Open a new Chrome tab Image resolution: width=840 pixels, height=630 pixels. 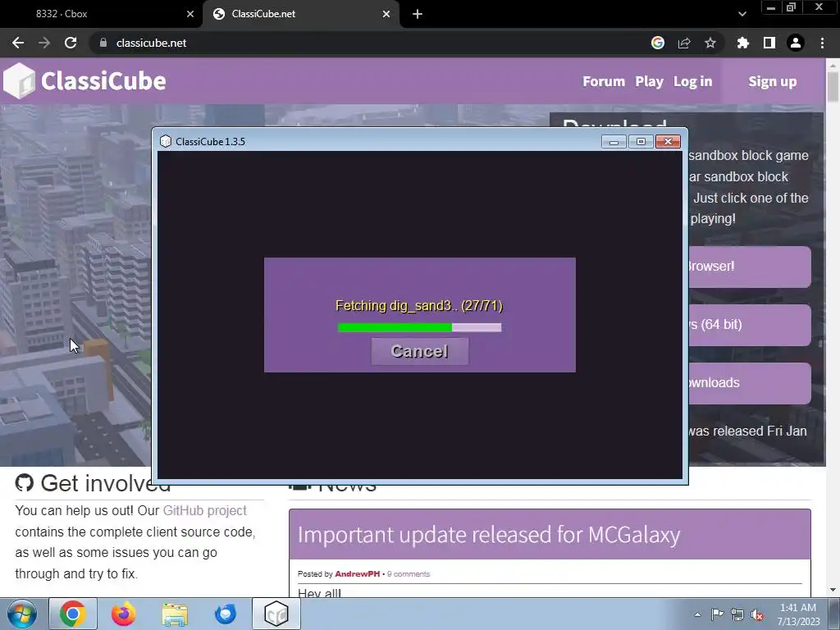(418, 14)
